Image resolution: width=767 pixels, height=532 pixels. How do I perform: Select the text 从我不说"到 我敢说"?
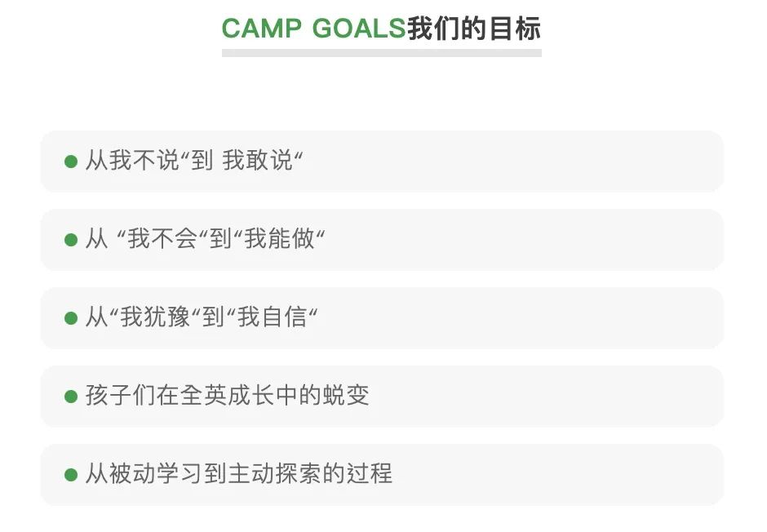194,161
